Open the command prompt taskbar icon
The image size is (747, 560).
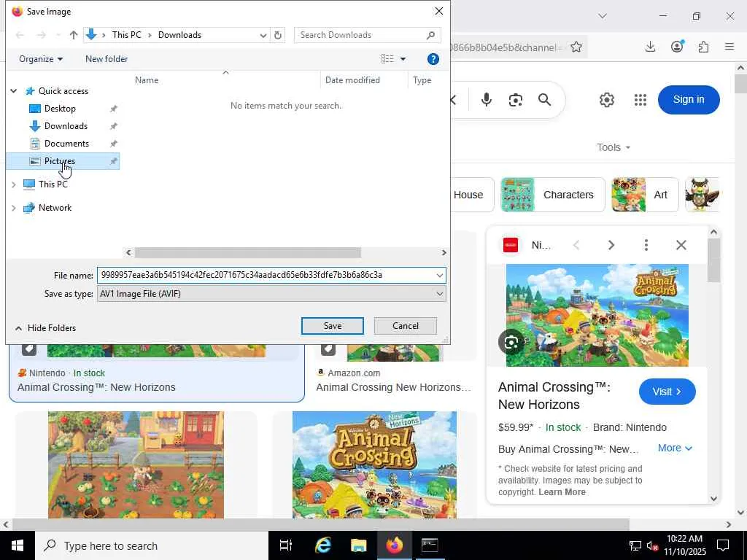pyautogui.click(x=430, y=545)
